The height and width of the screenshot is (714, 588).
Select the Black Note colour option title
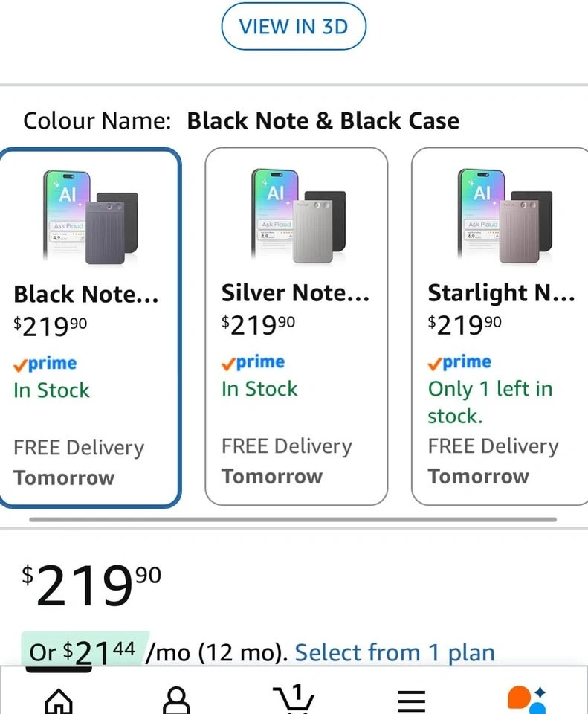coord(86,295)
